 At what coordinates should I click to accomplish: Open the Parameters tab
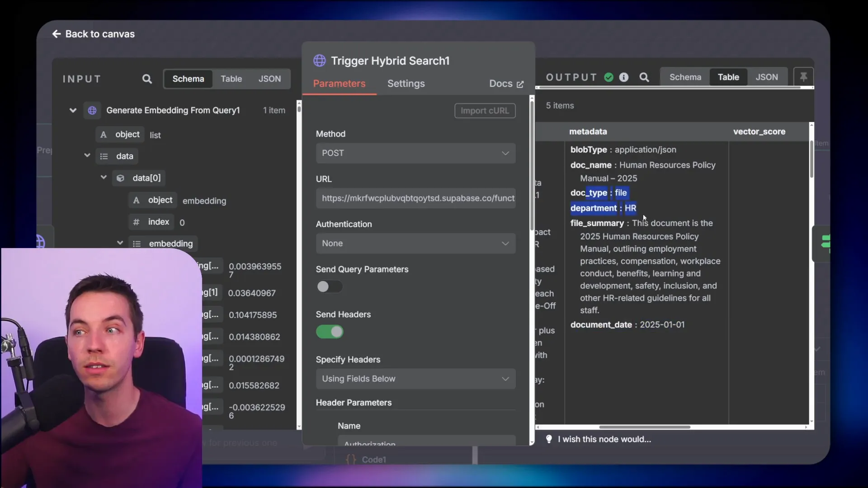tap(339, 84)
